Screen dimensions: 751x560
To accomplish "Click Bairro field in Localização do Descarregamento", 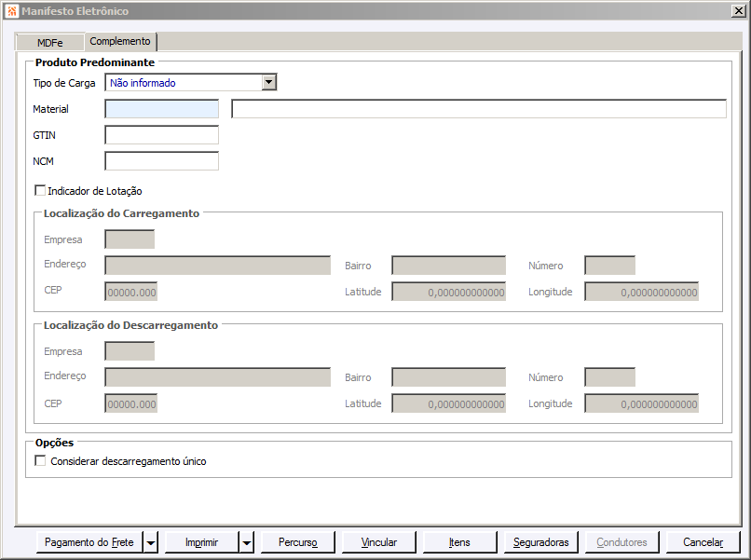I will tap(449, 377).
